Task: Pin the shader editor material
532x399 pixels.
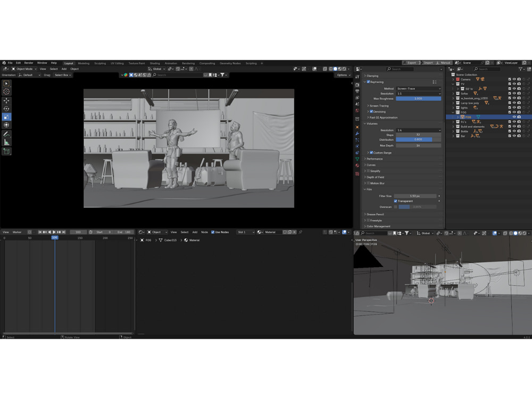Action: pos(301,232)
